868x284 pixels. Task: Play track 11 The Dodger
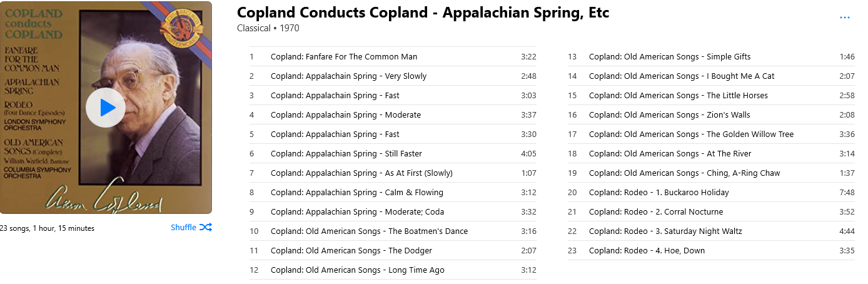coord(393,251)
